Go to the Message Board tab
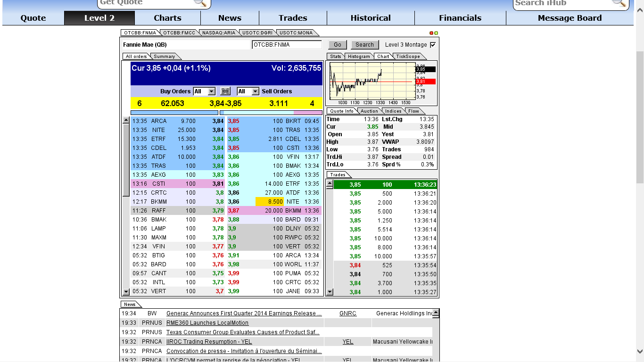This screenshot has height=362, width=644. [570, 18]
